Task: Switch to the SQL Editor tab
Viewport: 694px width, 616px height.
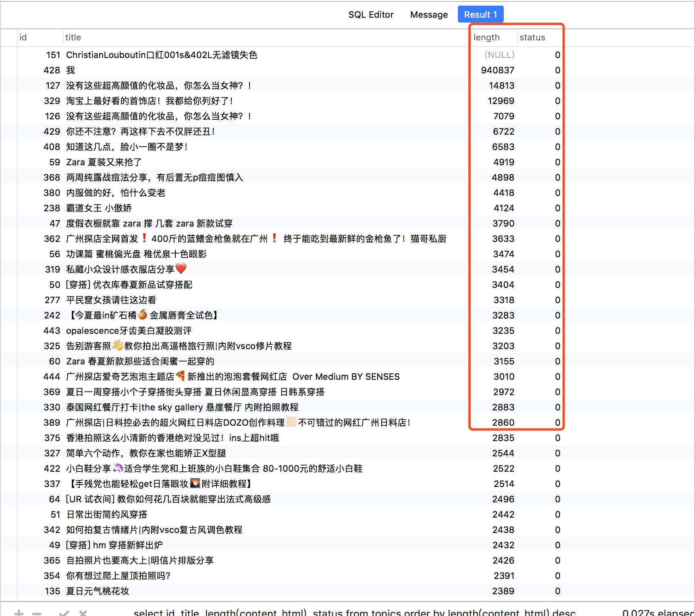Action: pos(370,15)
